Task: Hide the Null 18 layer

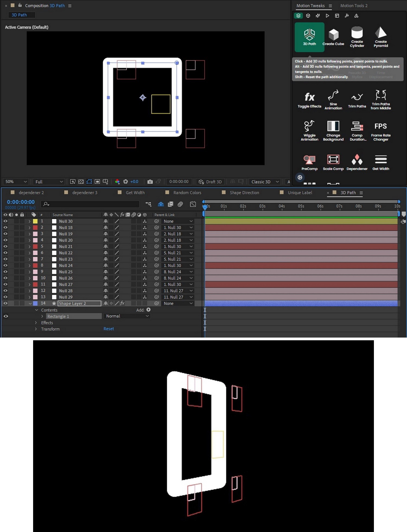Action: [x=5, y=228]
